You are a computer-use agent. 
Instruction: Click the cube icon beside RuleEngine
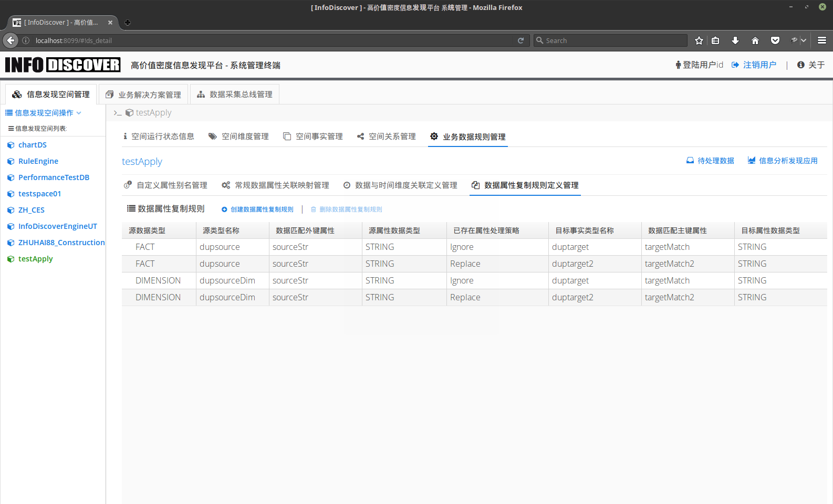tap(11, 161)
